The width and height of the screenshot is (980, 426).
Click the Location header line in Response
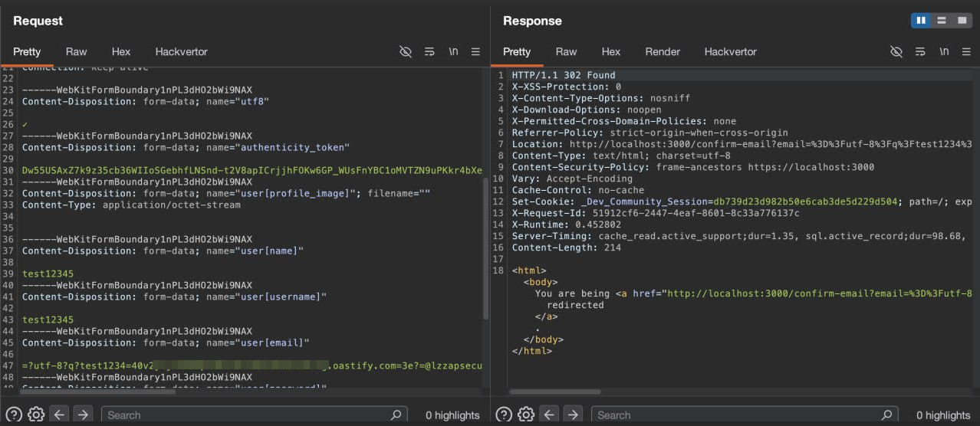click(x=742, y=144)
